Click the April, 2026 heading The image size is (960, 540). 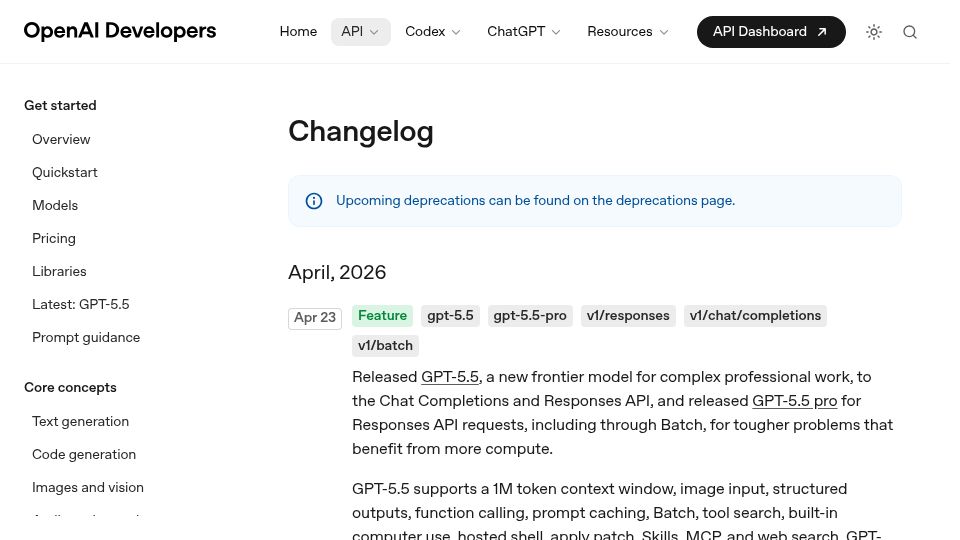click(337, 272)
